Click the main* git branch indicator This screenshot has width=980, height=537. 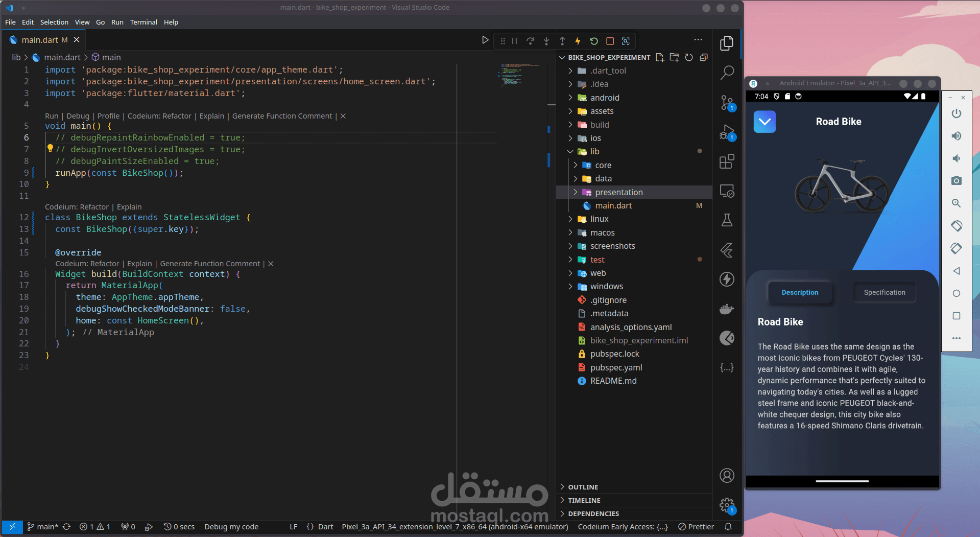(43, 527)
